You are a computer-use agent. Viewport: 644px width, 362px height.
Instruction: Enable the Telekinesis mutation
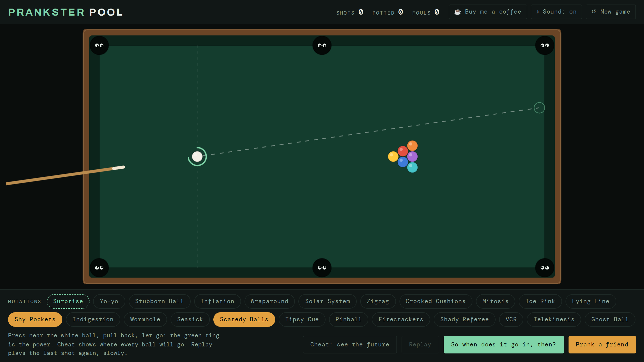point(554,320)
